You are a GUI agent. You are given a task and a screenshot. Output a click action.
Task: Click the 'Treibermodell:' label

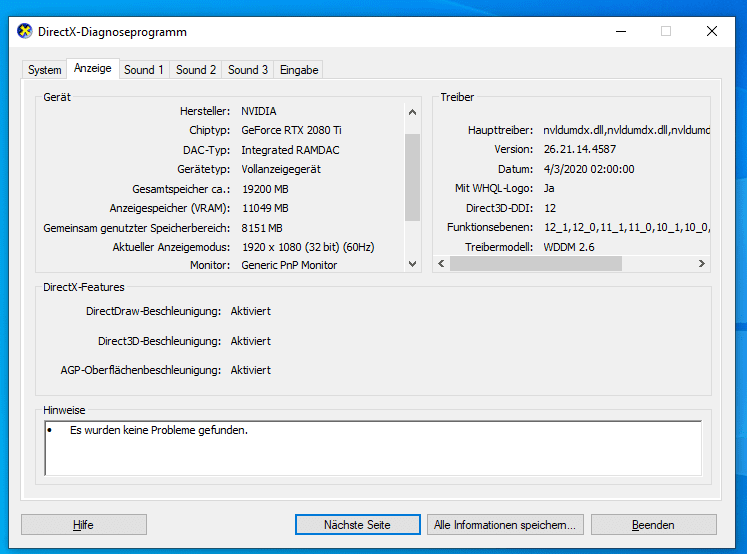(499, 247)
